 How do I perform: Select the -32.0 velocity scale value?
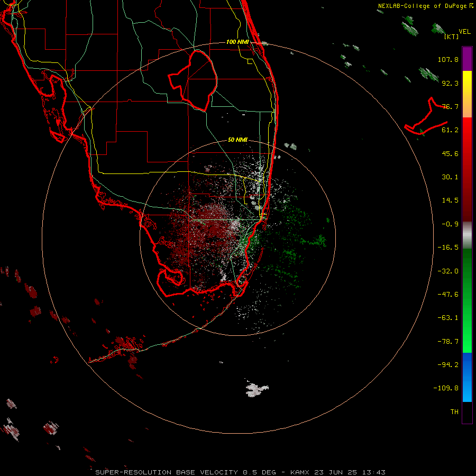coord(448,271)
